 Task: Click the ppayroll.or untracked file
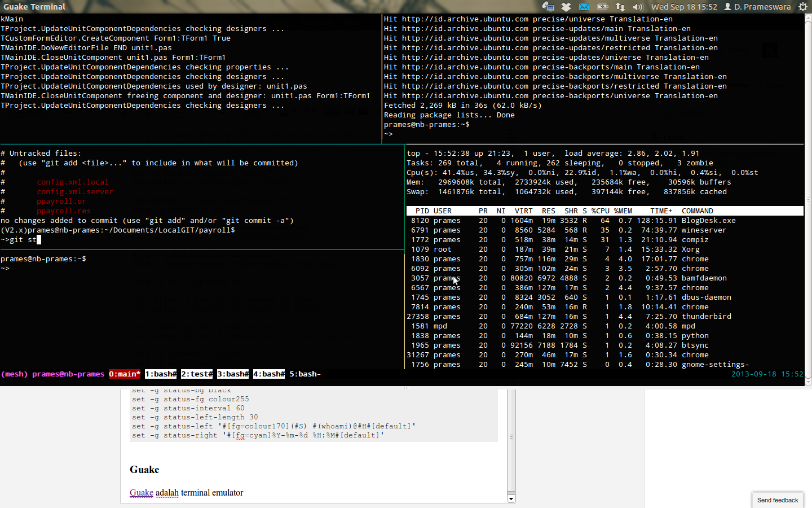click(x=61, y=202)
